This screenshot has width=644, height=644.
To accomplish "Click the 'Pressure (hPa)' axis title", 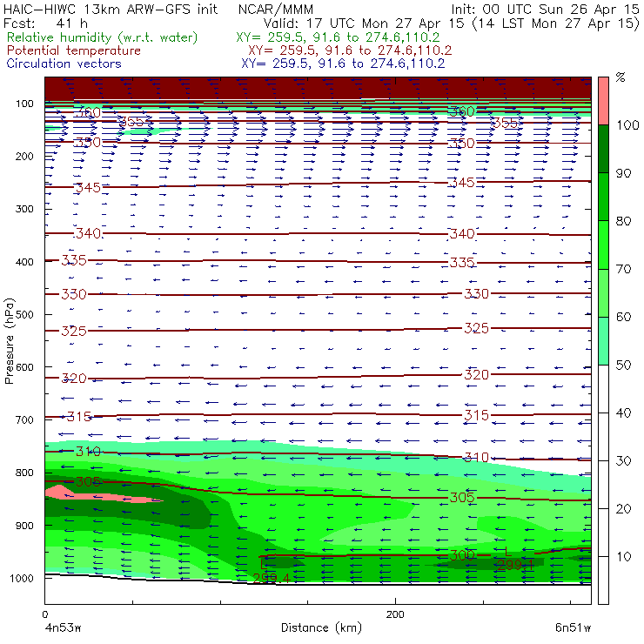I will click(10, 341).
